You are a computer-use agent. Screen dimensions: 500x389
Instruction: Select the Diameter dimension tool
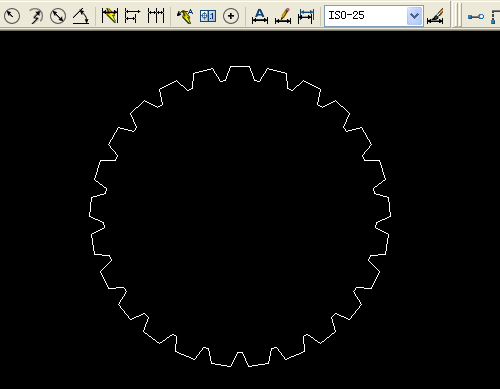click(x=58, y=16)
